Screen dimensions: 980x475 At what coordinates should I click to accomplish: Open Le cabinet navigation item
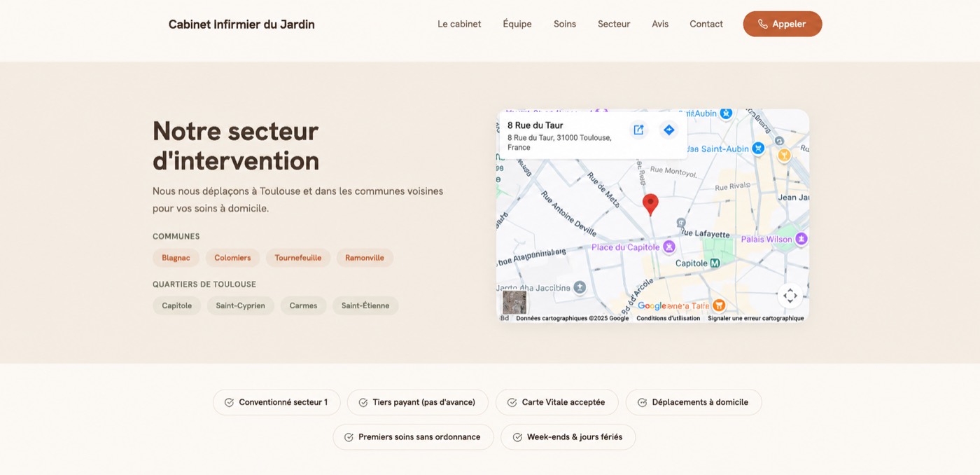point(459,24)
